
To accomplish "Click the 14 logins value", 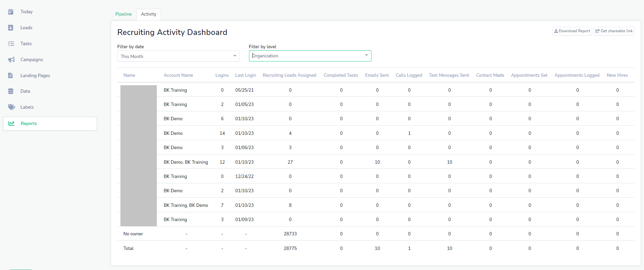I will click(222, 133).
